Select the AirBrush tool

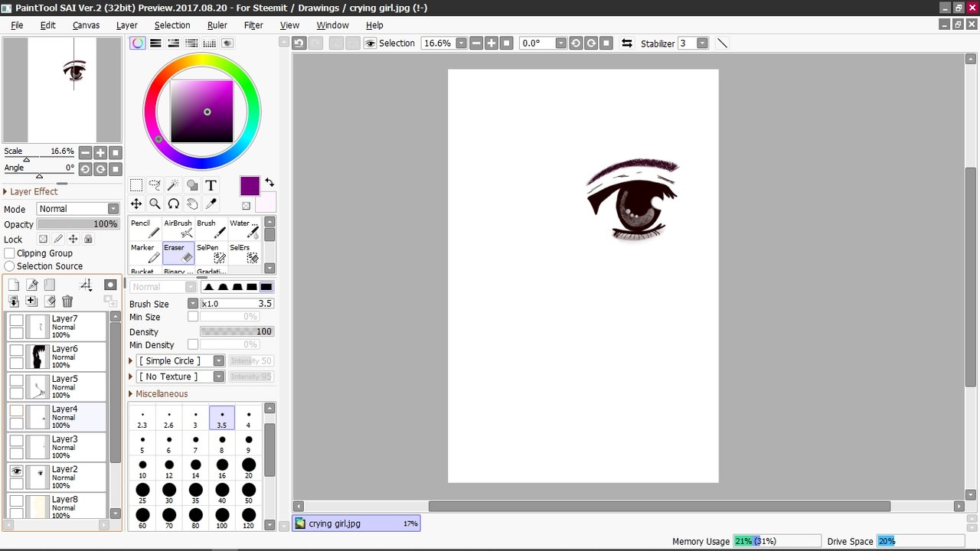point(178,228)
